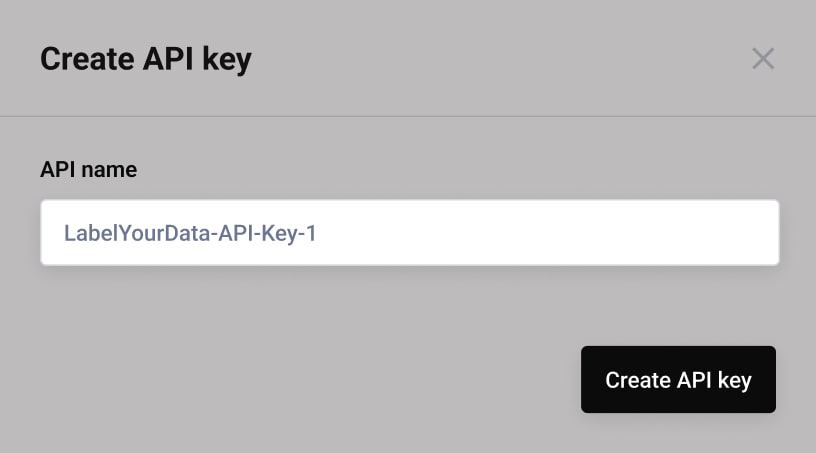Click the LabelYourData-API-Key-1 placeholder text
This screenshot has height=453, width=816.
190,234
